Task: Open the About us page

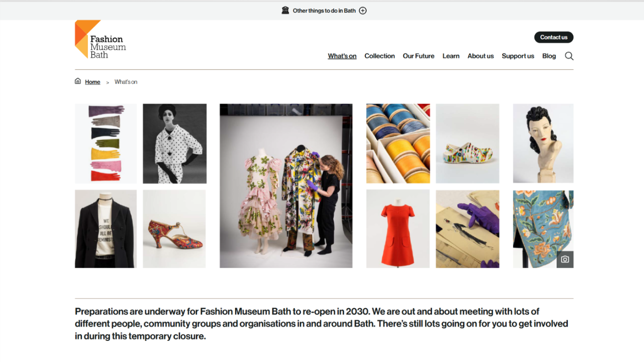Action: (x=481, y=56)
